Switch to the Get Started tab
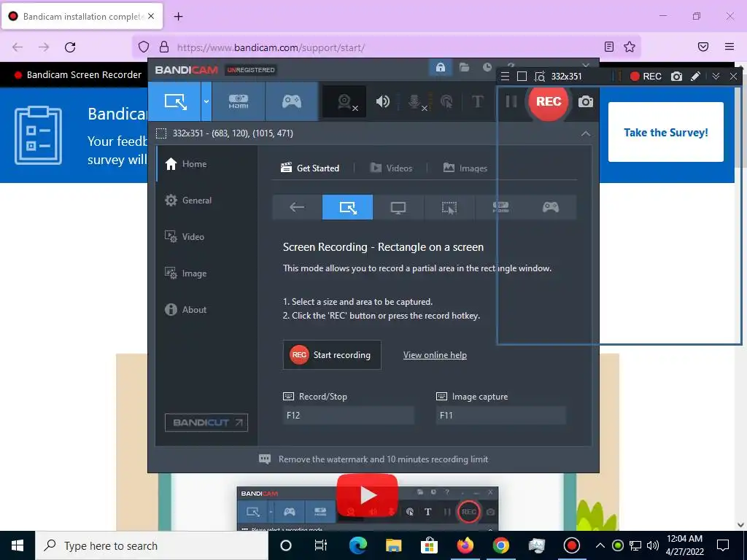The image size is (747, 560). [x=310, y=168]
